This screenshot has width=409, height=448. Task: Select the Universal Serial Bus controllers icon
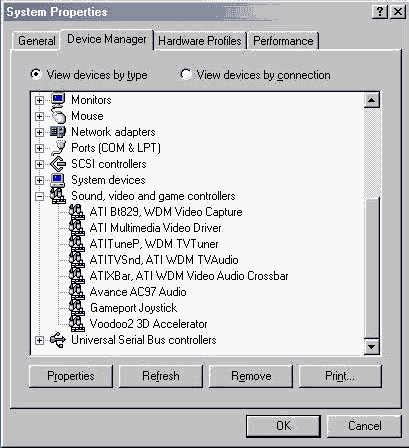click(58, 340)
